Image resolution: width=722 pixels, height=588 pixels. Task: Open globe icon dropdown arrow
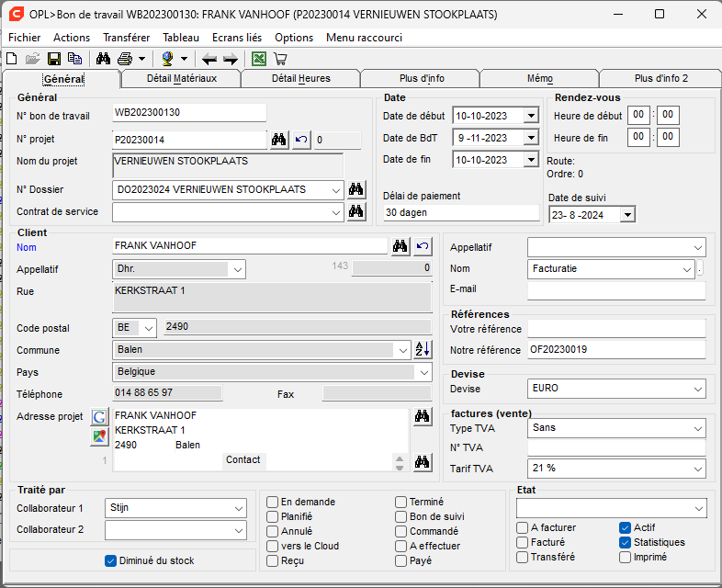[185, 59]
